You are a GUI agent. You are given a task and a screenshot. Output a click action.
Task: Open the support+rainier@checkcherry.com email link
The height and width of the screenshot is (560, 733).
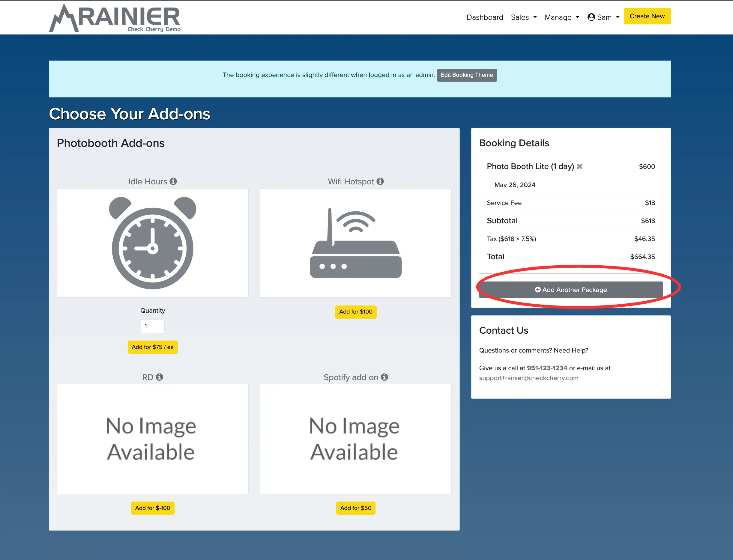528,378
